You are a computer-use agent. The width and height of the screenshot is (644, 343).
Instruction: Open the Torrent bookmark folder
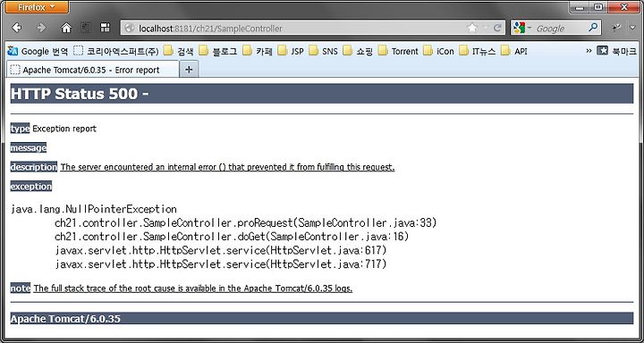pyautogui.click(x=397, y=51)
